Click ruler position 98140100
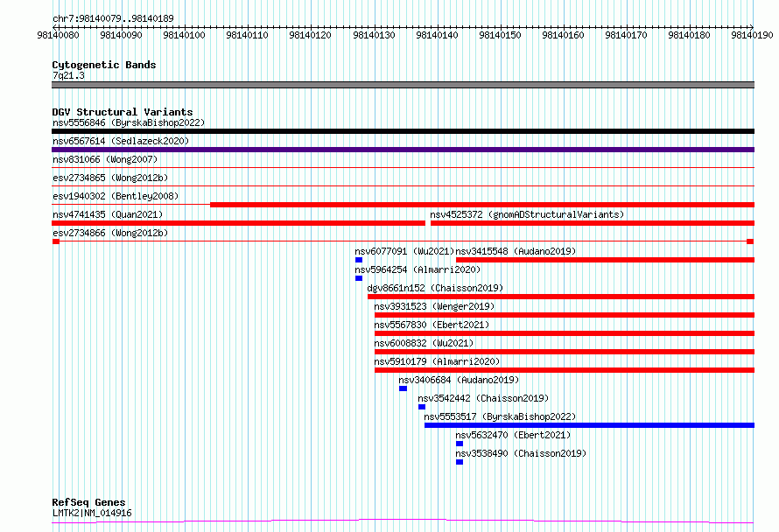Viewport: 779px width, 532px height. [185, 35]
